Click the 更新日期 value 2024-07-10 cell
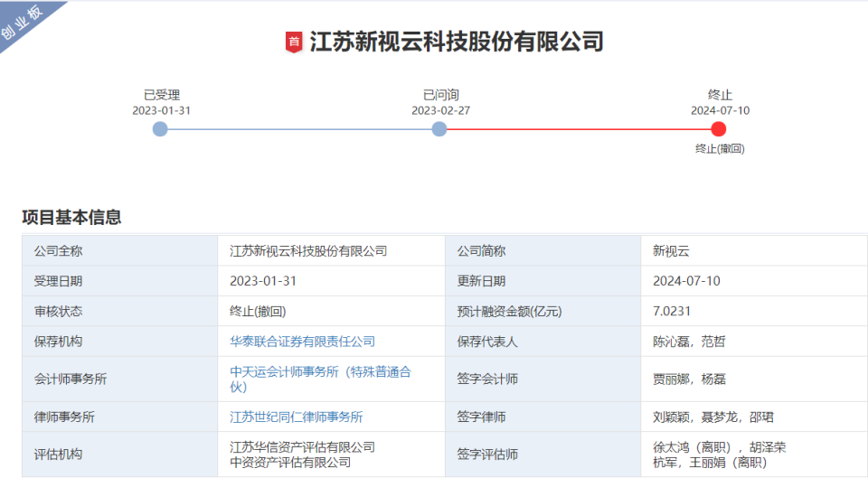Image resolution: width=868 pixels, height=478 pixels. pos(754,281)
